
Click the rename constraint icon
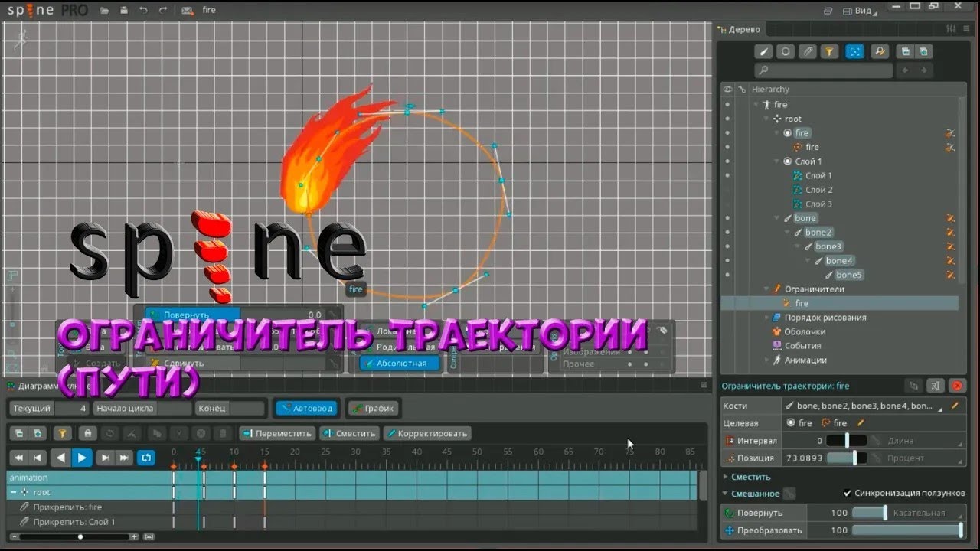coord(935,386)
